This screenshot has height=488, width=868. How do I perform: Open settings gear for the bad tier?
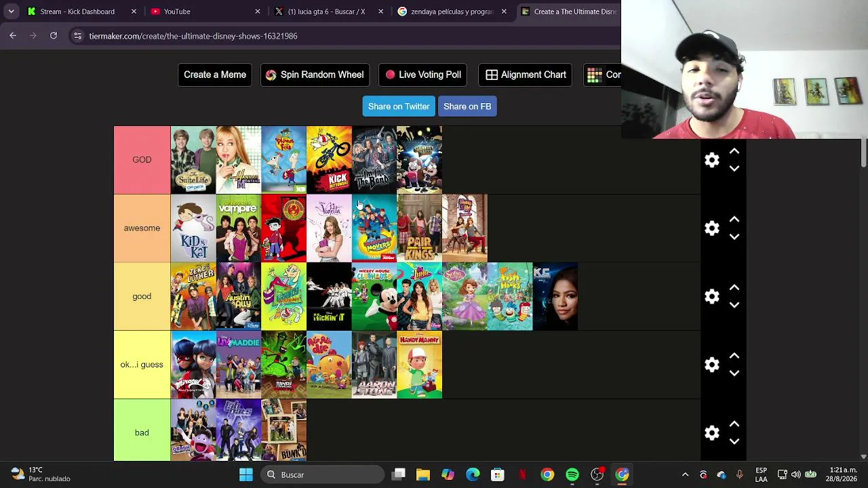711,433
